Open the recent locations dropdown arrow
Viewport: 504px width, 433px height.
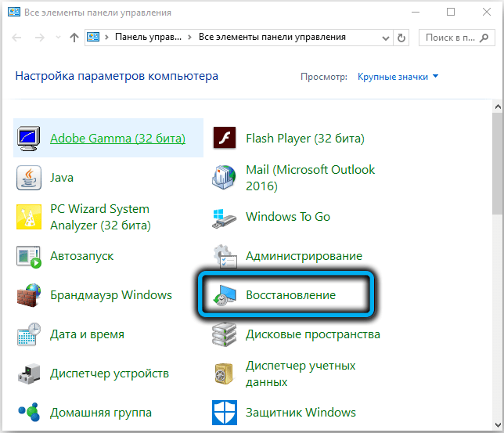58,38
